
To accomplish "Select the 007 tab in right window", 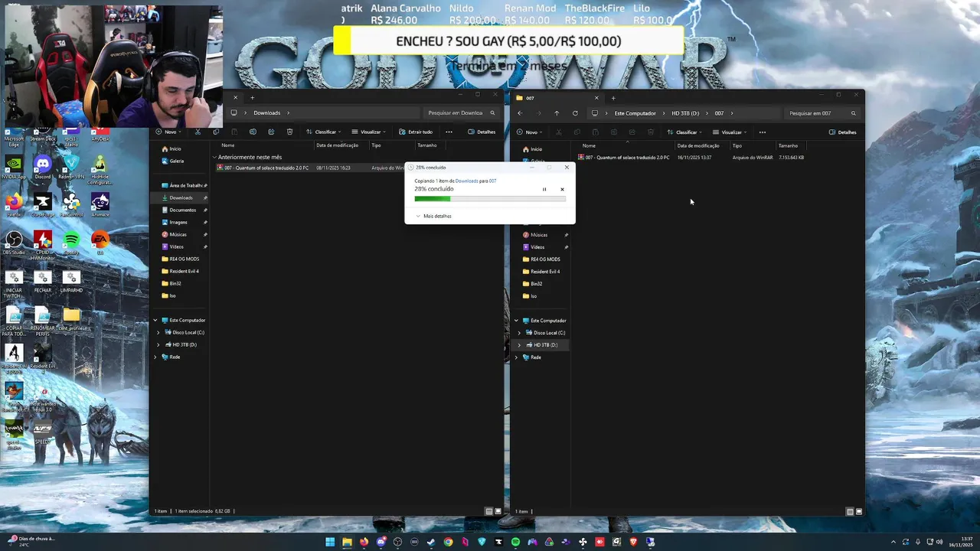I will 556,98.
